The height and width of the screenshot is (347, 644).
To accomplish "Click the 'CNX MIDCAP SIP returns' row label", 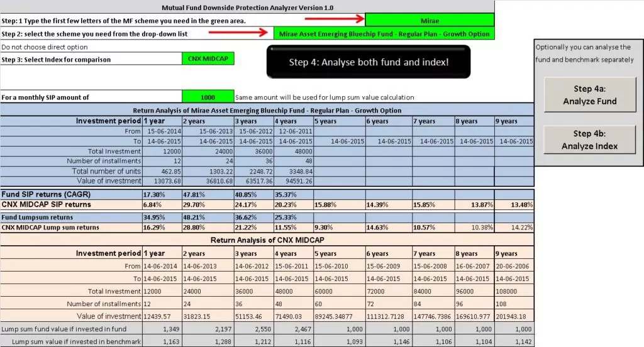I will click(46, 204).
